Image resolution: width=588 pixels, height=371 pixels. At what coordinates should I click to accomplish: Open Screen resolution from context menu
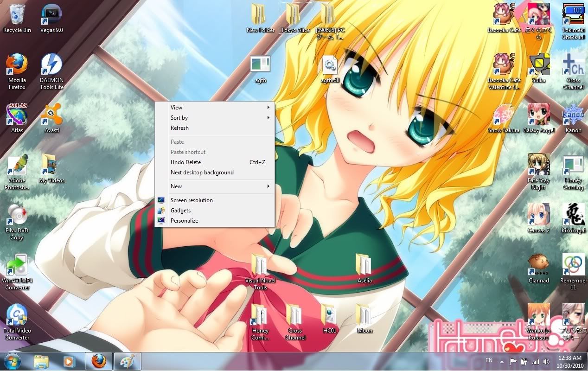pyautogui.click(x=215, y=200)
